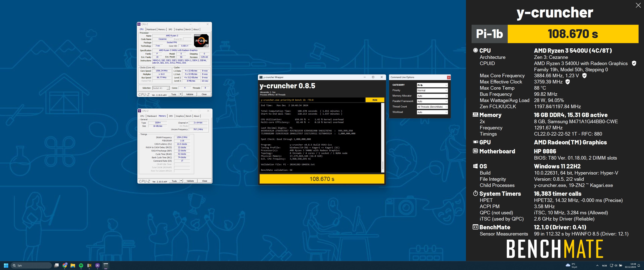This screenshot has height=270, width=644.
Task: Click the Motherboard icon in BenchMate panel
Action: pyautogui.click(x=475, y=151)
